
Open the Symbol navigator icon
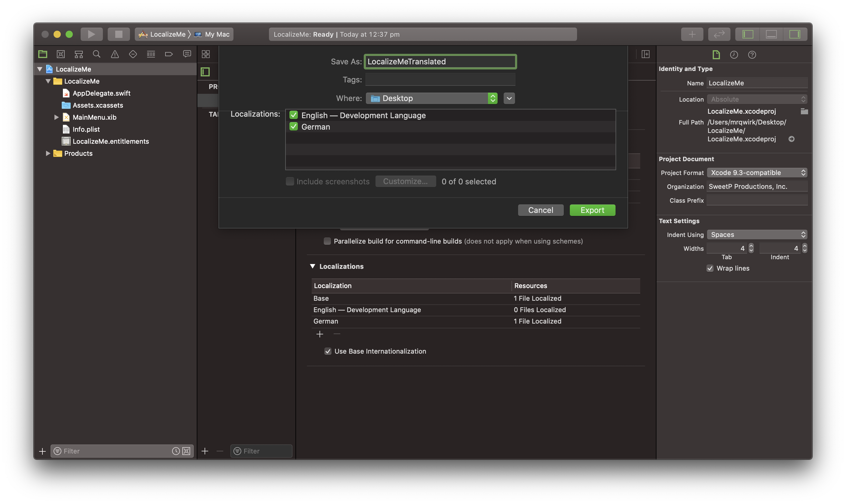tap(79, 54)
